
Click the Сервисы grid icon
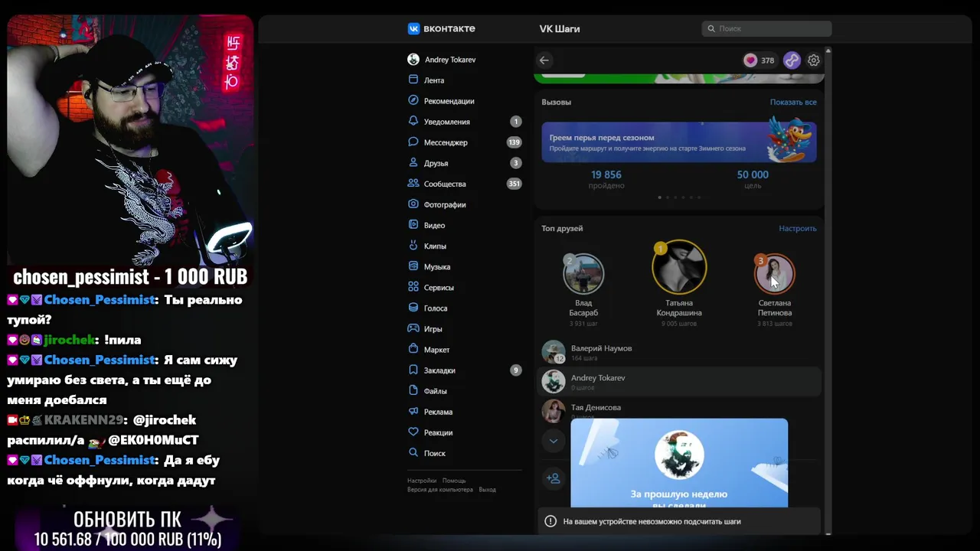[413, 287]
